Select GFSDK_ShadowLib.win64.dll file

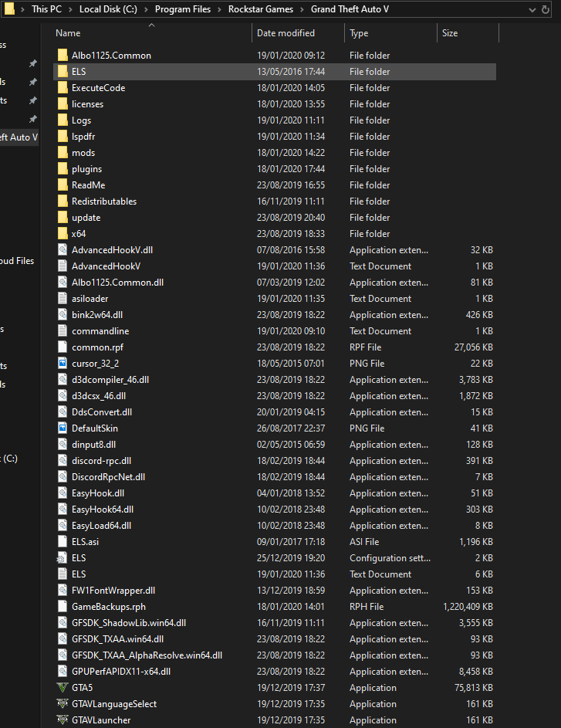[x=129, y=622]
